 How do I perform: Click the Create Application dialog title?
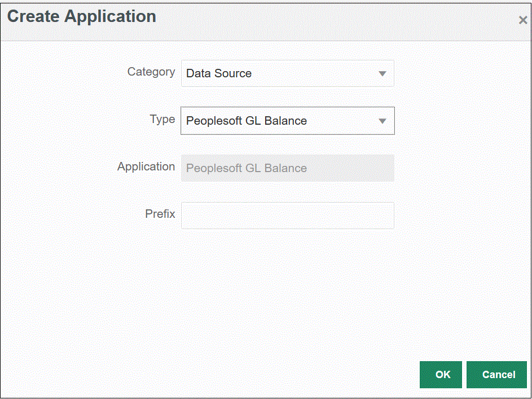click(x=81, y=17)
